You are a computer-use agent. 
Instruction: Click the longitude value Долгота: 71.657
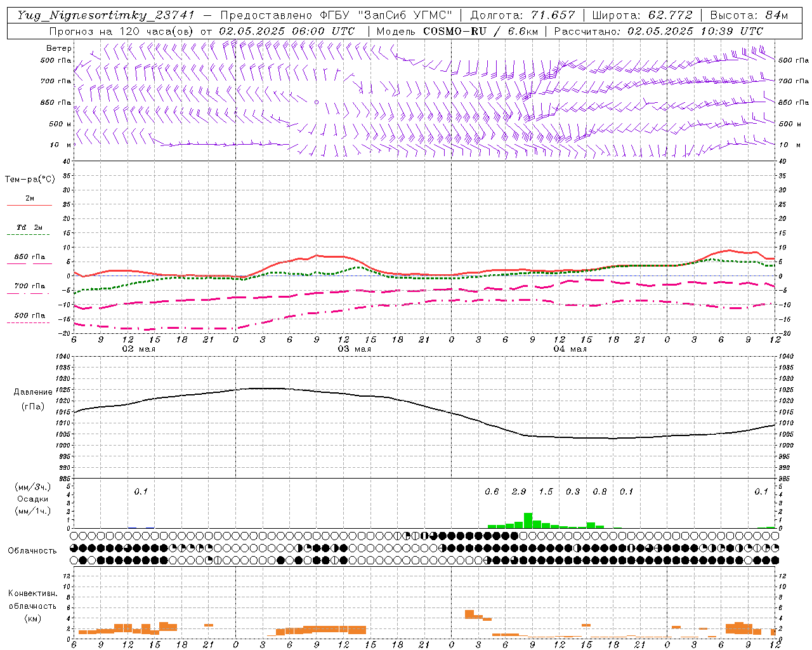pos(523,15)
